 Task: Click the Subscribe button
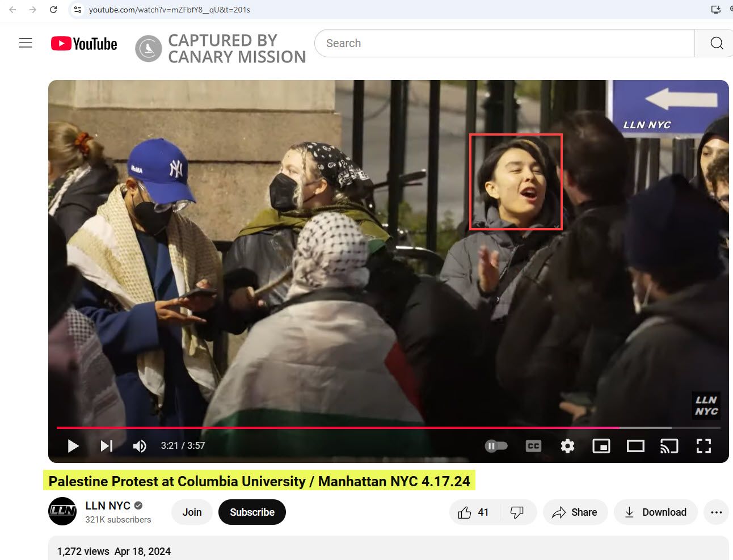click(x=252, y=512)
